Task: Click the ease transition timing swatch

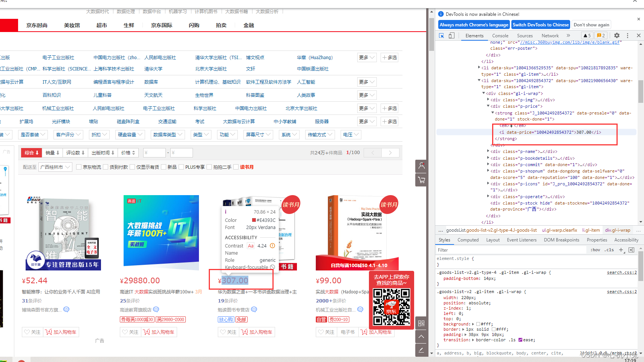Action: pos(520,340)
